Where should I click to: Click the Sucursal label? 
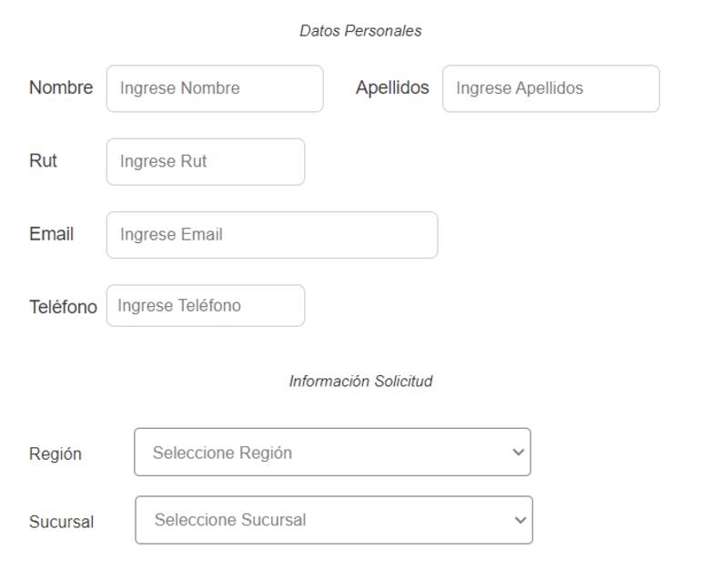click(61, 522)
